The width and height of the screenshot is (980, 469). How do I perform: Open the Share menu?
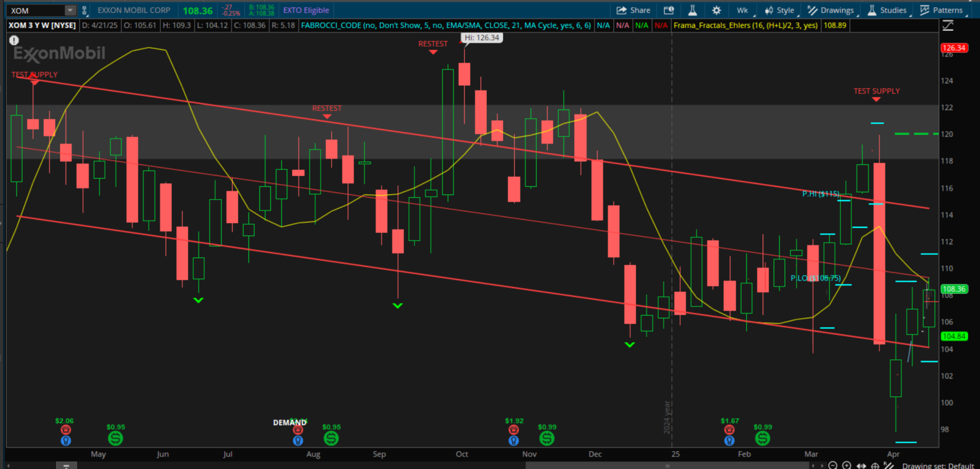(633, 10)
